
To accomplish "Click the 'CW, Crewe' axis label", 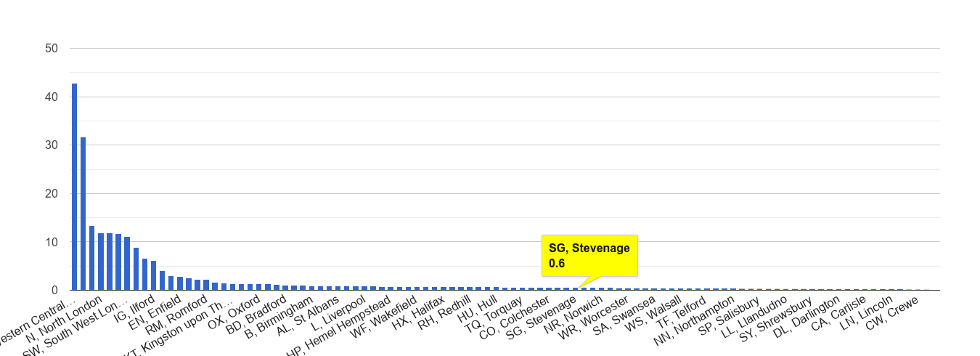I will click(x=894, y=312).
